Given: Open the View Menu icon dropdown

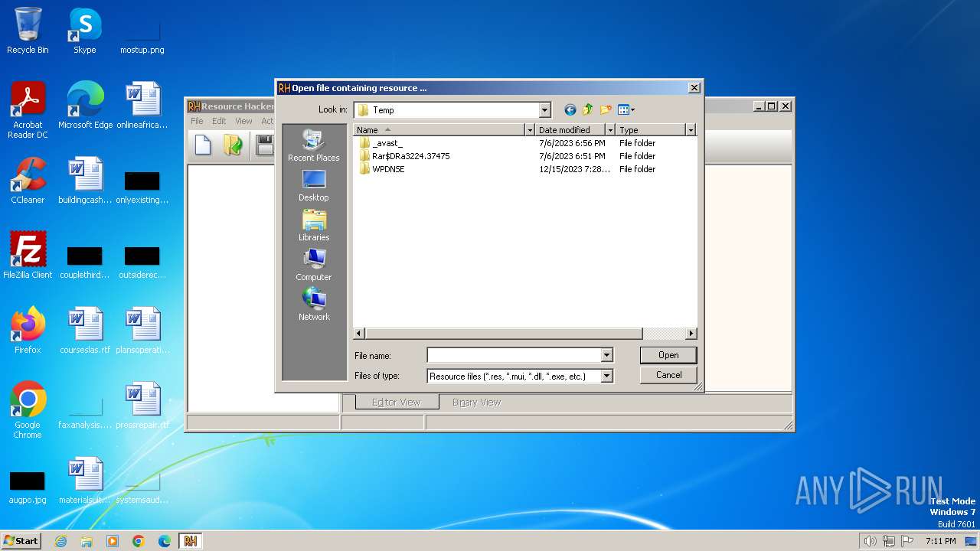Looking at the screenshot, I should 626,110.
